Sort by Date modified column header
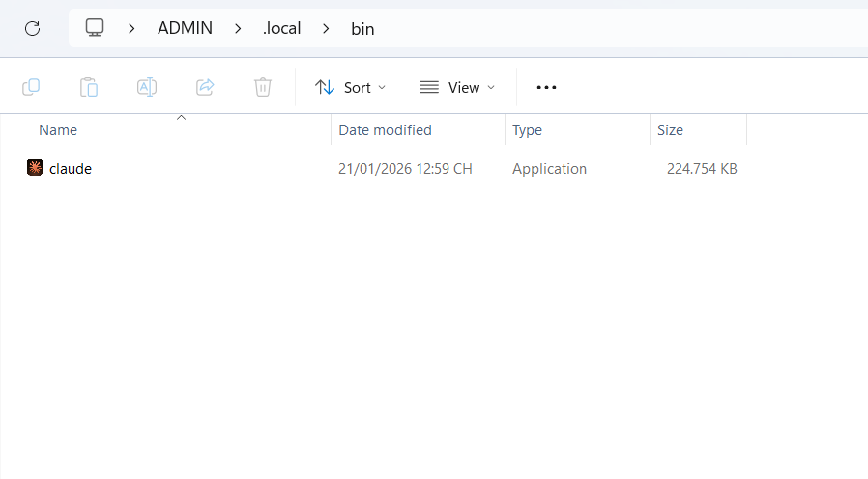The width and height of the screenshot is (868, 479). 385,130
